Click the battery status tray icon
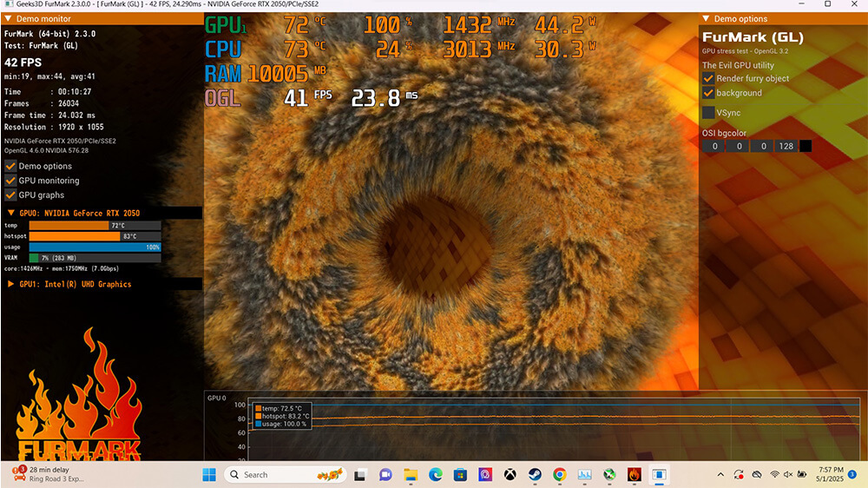The width and height of the screenshot is (868, 488). [801, 475]
